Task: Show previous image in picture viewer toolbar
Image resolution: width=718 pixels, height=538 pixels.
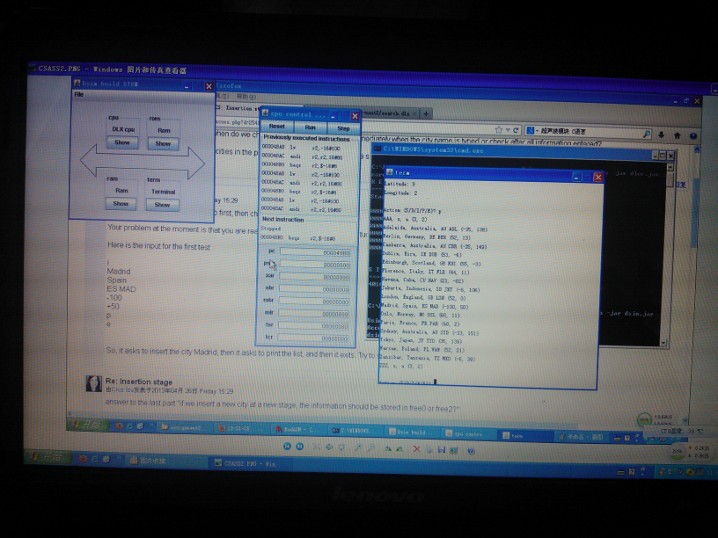Action: 287,446
